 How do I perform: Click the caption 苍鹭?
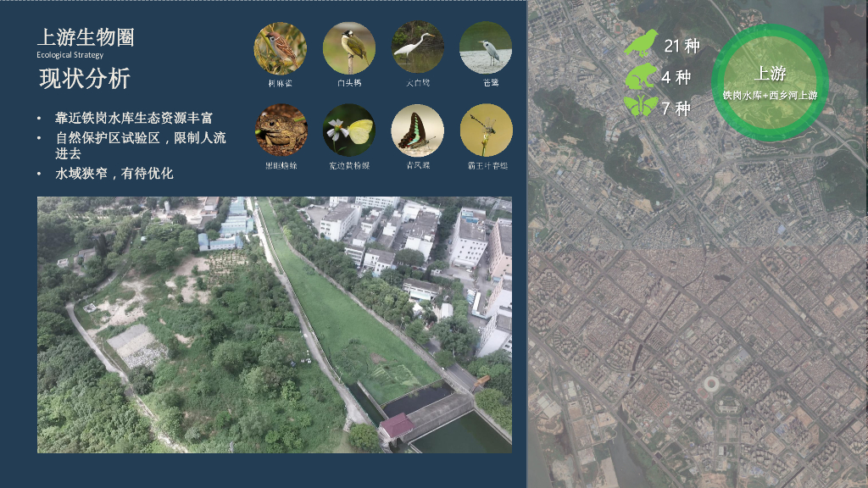[491, 82]
